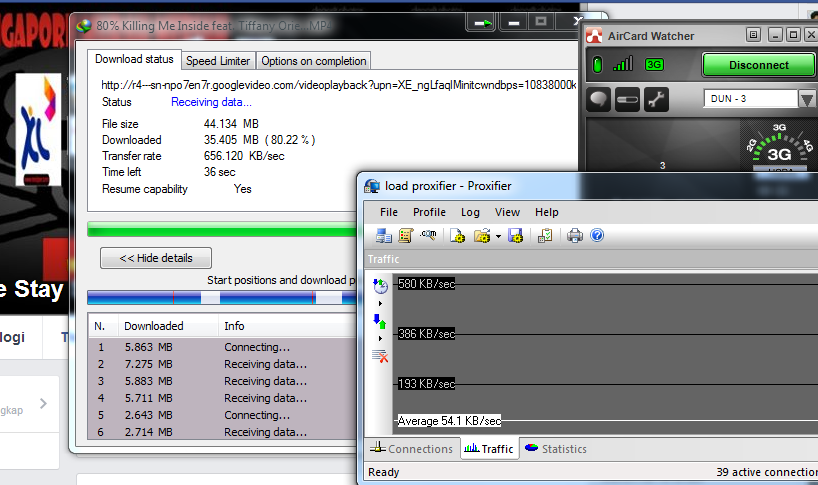Click the 656.120 KB/sec transfer rate value
The image size is (818, 485).
click(244, 156)
